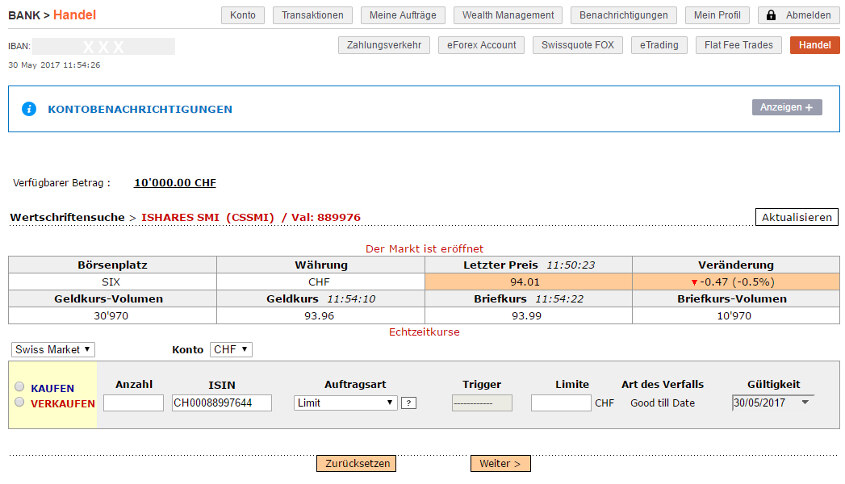Viewport: 845px width, 484px height.
Task: Switch to Flat Fee Trades
Action: click(x=739, y=45)
